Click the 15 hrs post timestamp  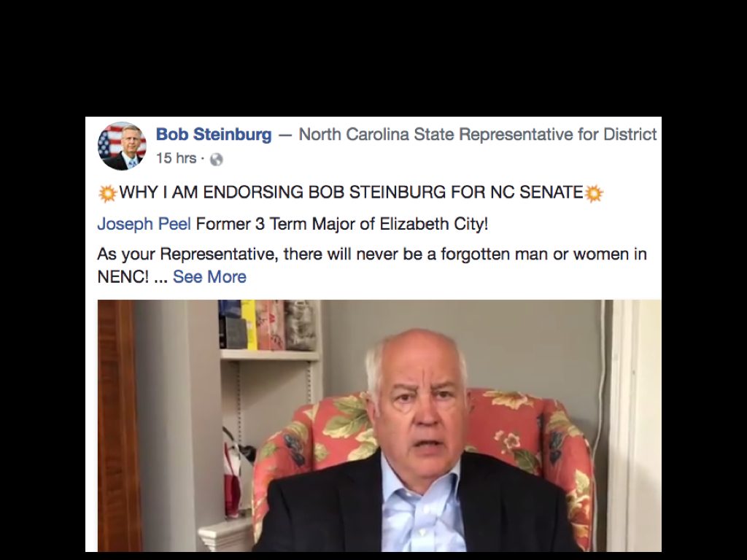tap(176, 158)
